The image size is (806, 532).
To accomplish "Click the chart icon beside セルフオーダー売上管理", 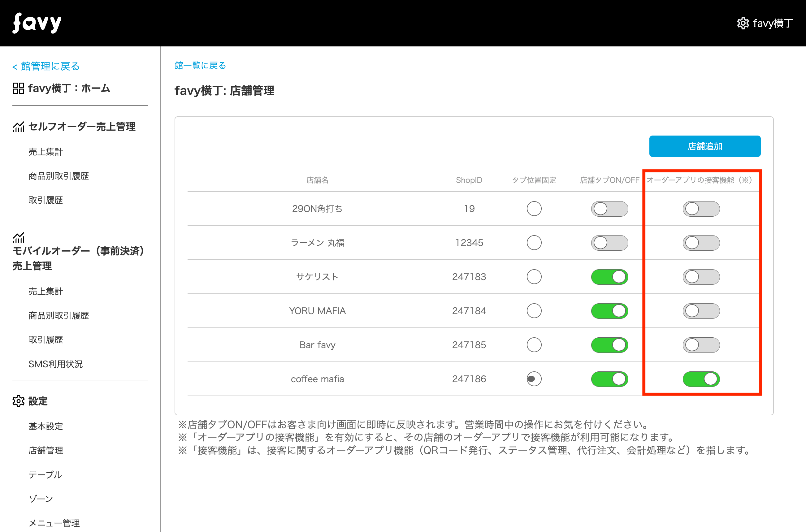I will pos(19,127).
